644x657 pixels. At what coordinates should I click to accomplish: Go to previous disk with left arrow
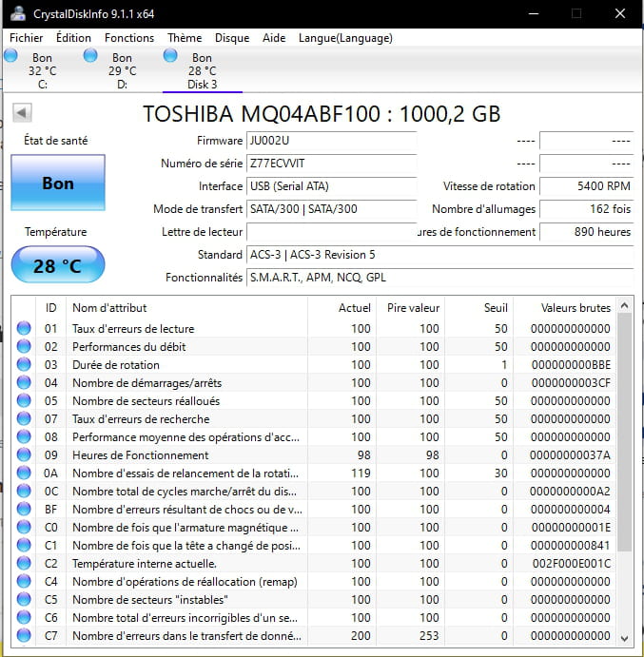coord(22,113)
